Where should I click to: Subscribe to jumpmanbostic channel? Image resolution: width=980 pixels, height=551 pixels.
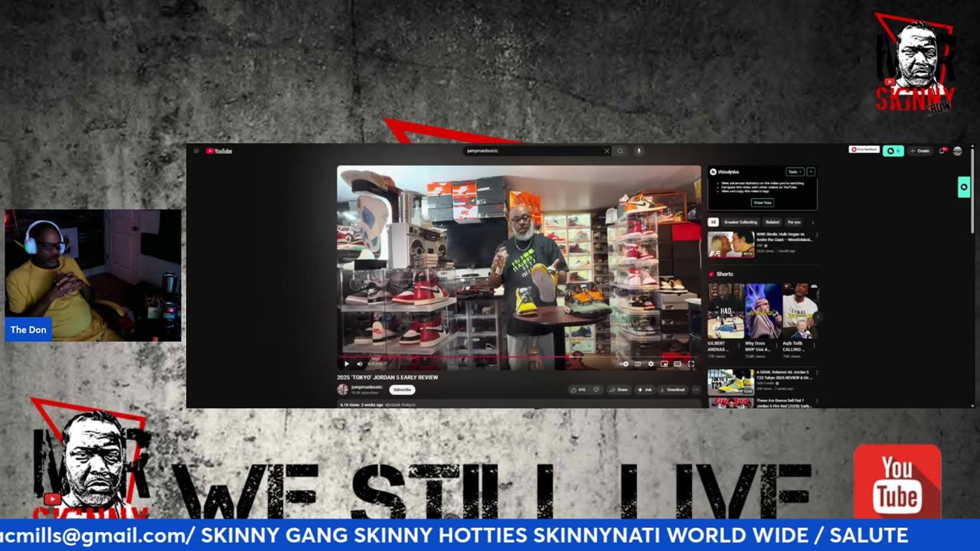(402, 390)
